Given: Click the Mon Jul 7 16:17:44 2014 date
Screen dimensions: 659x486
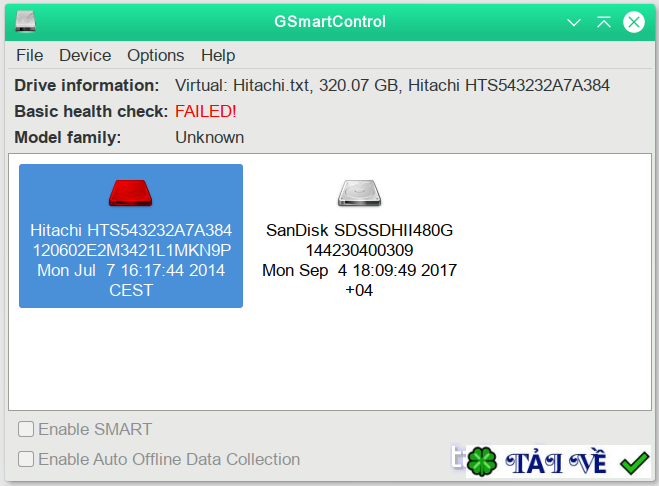Looking at the screenshot, I should click(131, 270).
